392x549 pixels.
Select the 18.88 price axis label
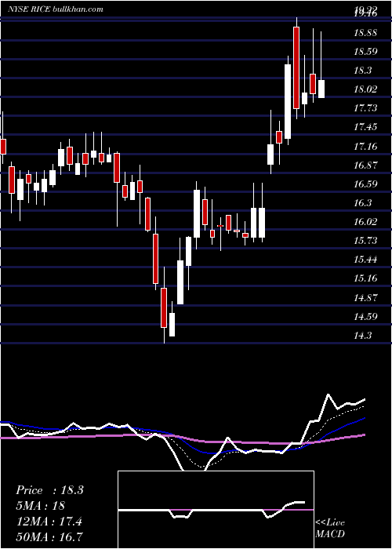(x=365, y=33)
